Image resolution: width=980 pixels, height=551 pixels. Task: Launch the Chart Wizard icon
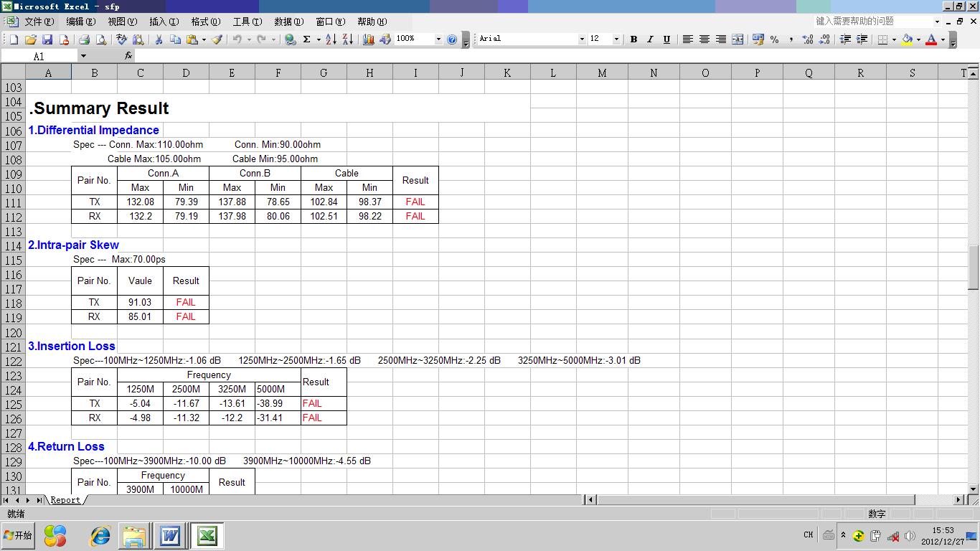pyautogui.click(x=369, y=39)
